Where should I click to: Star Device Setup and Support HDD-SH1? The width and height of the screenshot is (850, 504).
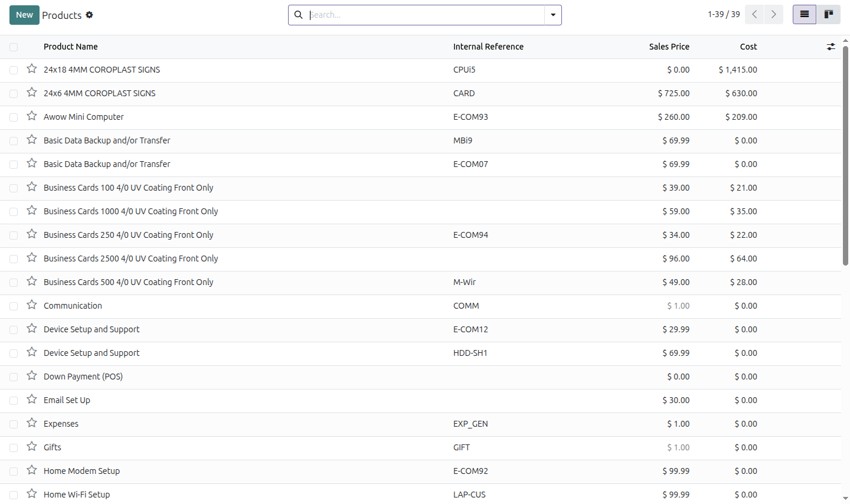32,352
